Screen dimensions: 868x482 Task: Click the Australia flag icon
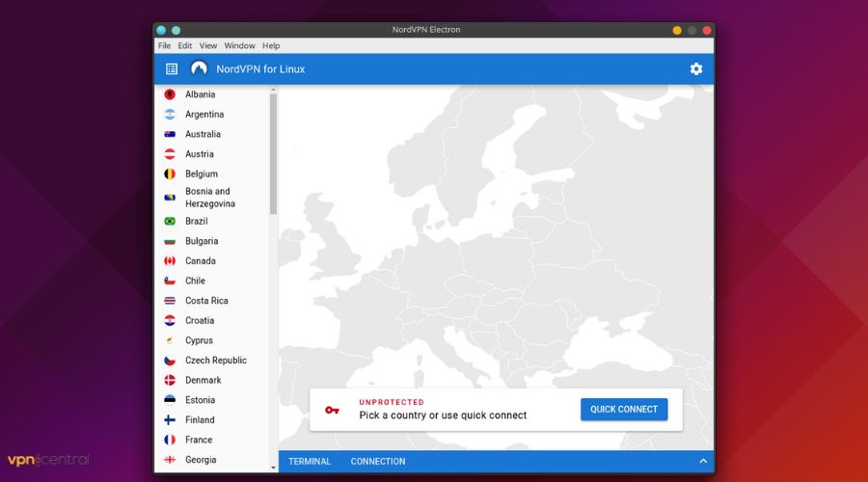pos(170,134)
